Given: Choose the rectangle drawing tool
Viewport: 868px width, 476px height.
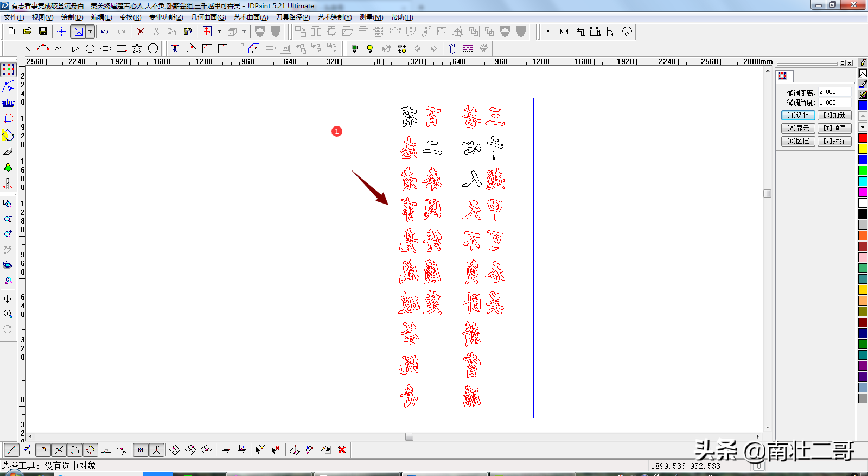Looking at the screenshot, I should [x=122, y=48].
